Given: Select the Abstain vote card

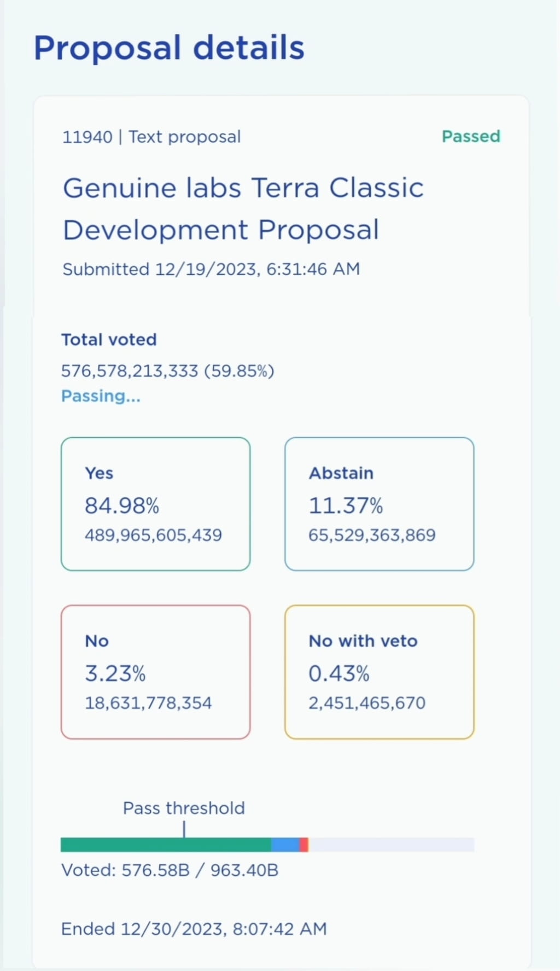Looking at the screenshot, I should click(380, 503).
